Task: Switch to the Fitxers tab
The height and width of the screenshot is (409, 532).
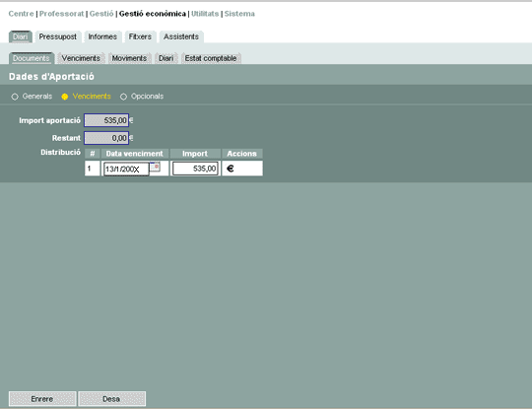Action: tap(140, 36)
